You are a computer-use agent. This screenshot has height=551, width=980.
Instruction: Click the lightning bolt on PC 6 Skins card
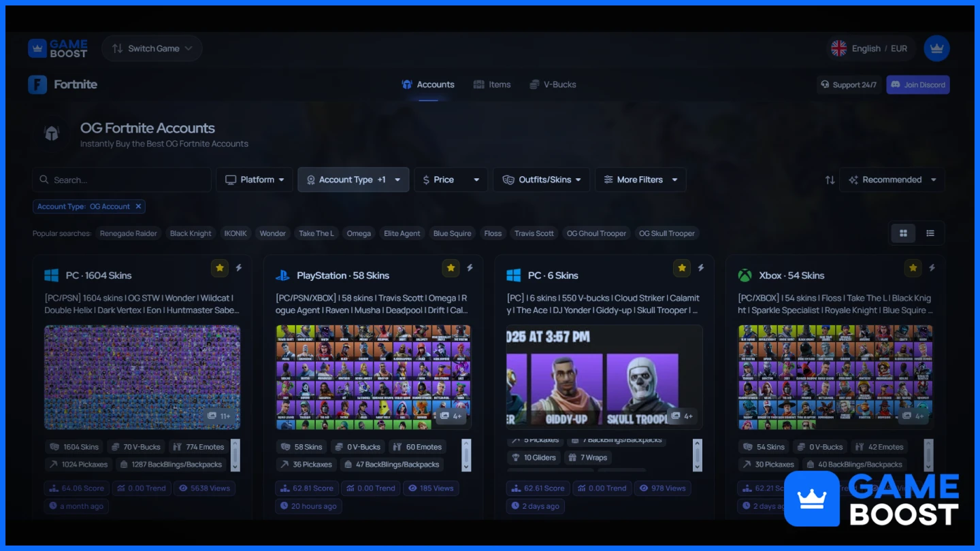pos(701,268)
